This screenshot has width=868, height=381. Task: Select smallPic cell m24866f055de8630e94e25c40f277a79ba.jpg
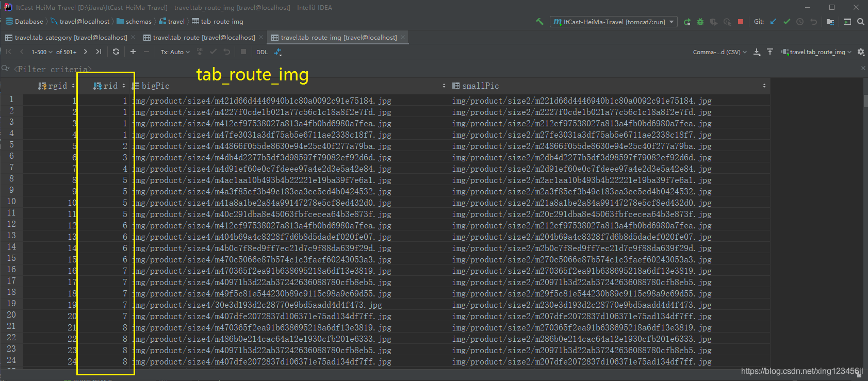point(610,146)
